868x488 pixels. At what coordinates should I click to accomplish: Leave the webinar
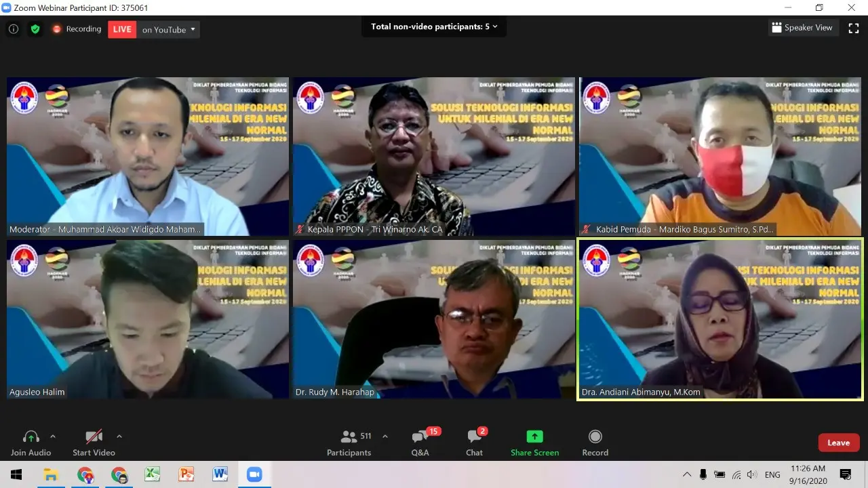(x=839, y=443)
